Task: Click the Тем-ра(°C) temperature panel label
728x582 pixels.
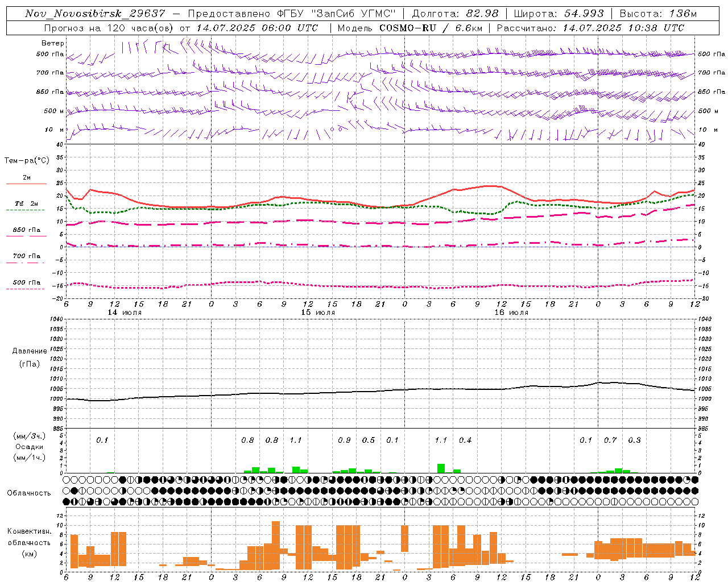Action: [x=27, y=161]
